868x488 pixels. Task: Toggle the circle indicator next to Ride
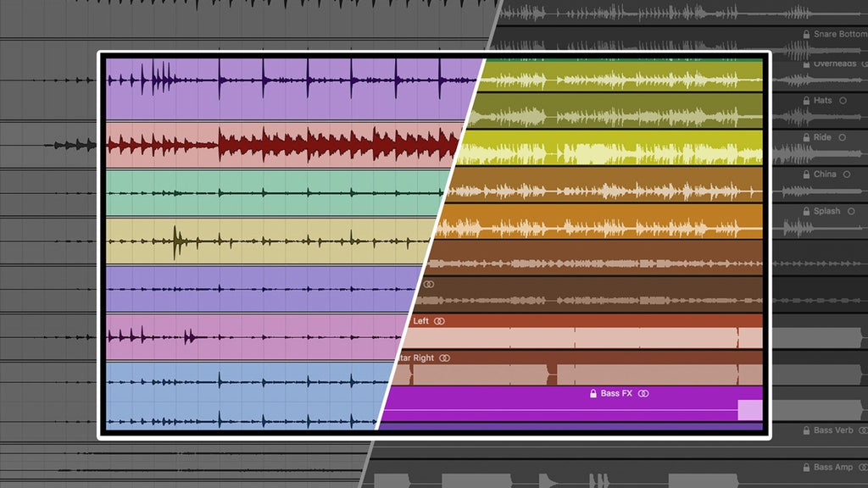point(842,137)
